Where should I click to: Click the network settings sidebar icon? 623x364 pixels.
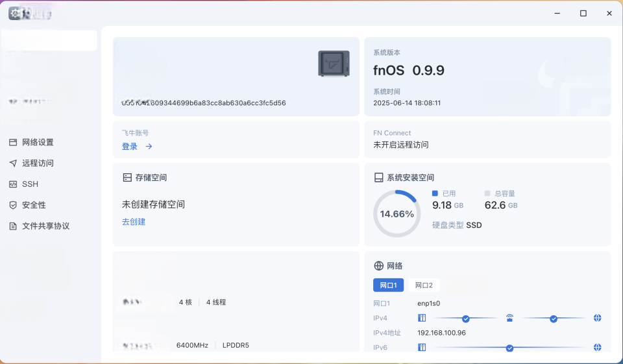13,142
